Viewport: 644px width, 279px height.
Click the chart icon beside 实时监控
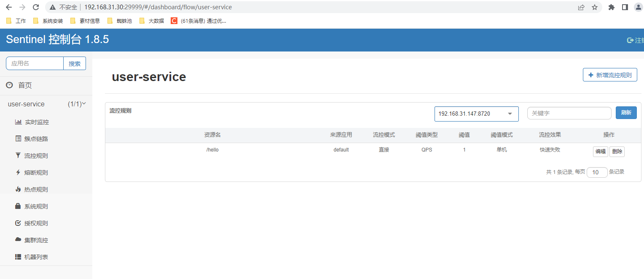point(18,122)
